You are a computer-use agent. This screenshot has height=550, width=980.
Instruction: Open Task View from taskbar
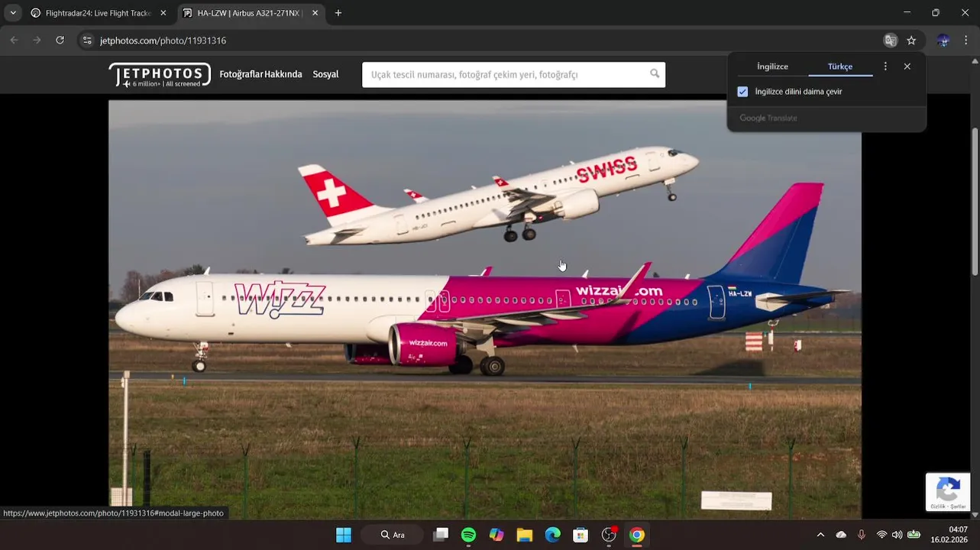[x=441, y=535]
